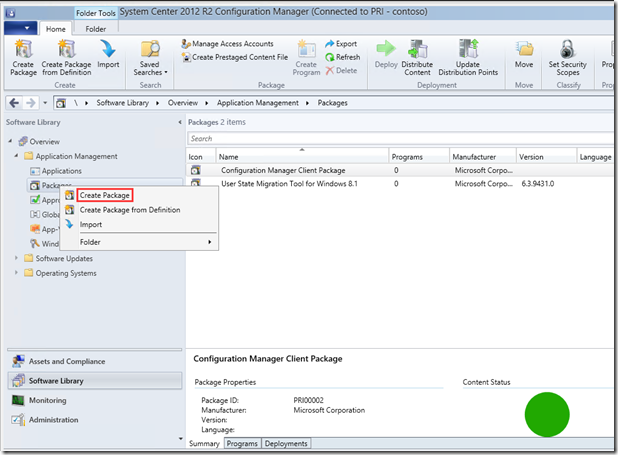Click the Import ribbon icon

click(x=108, y=54)
